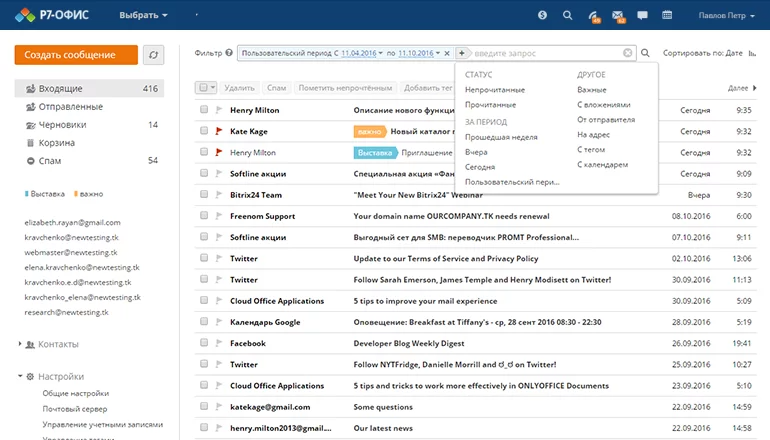Toggle the flag on Henry Milton 'Описание' message
Image resolution: width=770 pixels, height=440 pixels.
pyautogui.click(x=219, y=110)
